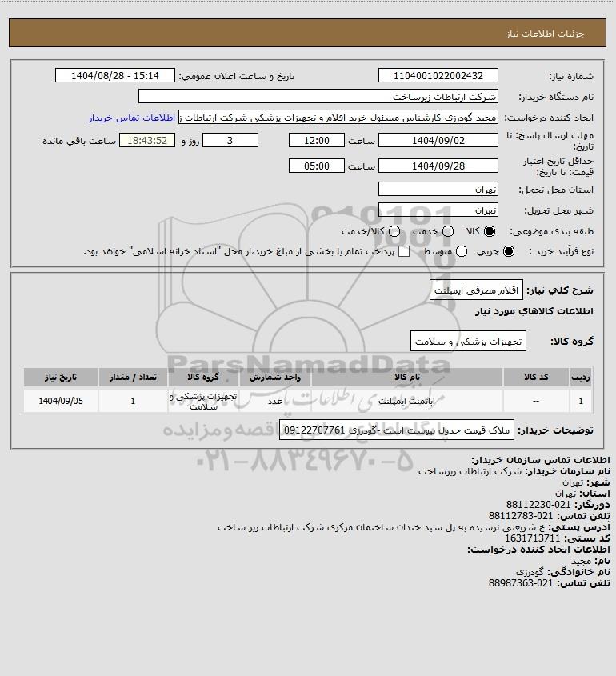Select the کالا/خدمت radio option
Image resolution: width=616 pixels, height=676 pixels.
(x=394, y=231)
